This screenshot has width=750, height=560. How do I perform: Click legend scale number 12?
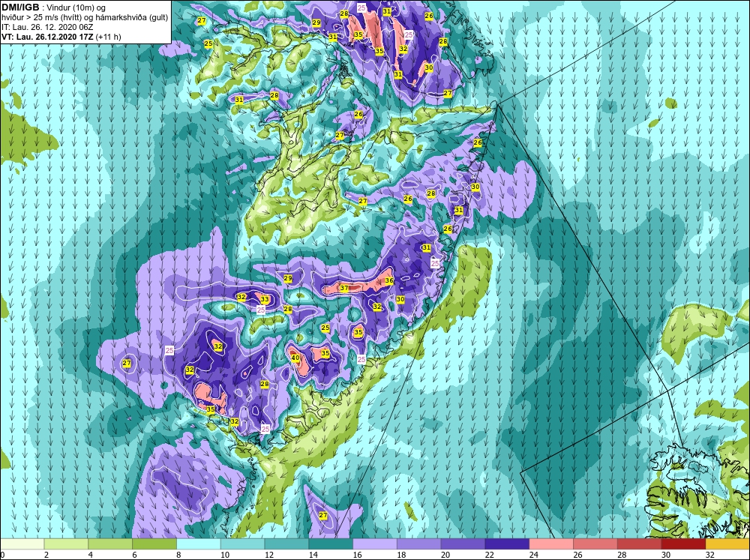[268, 555]
